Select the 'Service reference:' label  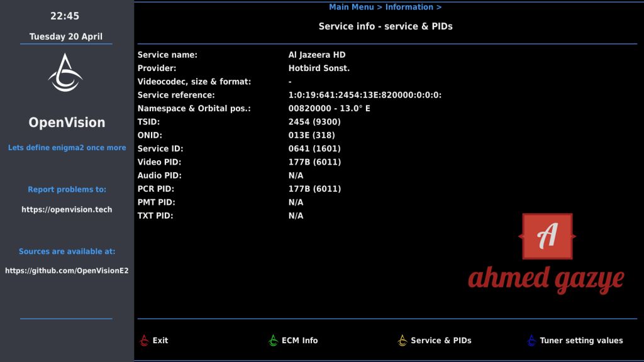tap(176, 96)
